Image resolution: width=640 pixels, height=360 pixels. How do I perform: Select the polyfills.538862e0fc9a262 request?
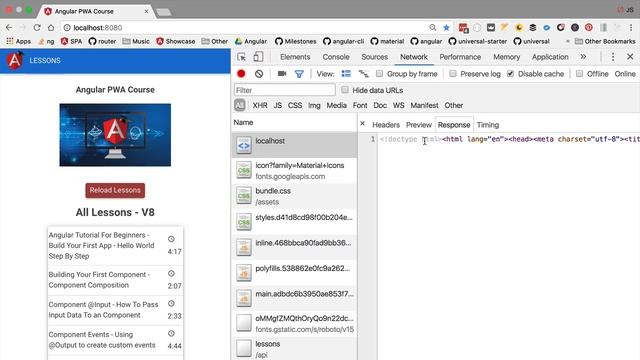[294, 272]
